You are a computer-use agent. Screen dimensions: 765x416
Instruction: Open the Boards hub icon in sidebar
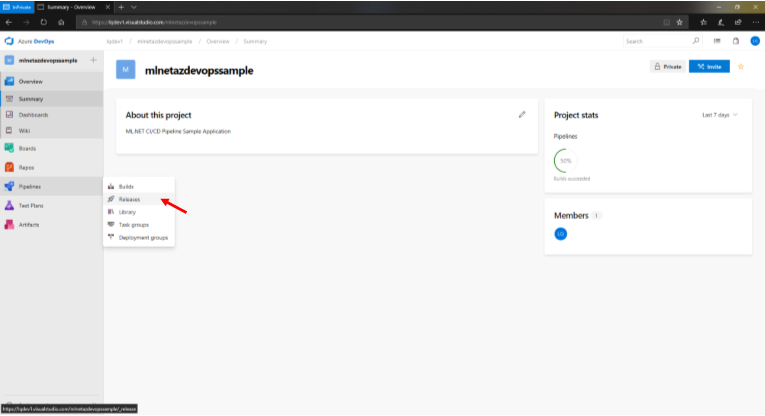tap(9, 148)
